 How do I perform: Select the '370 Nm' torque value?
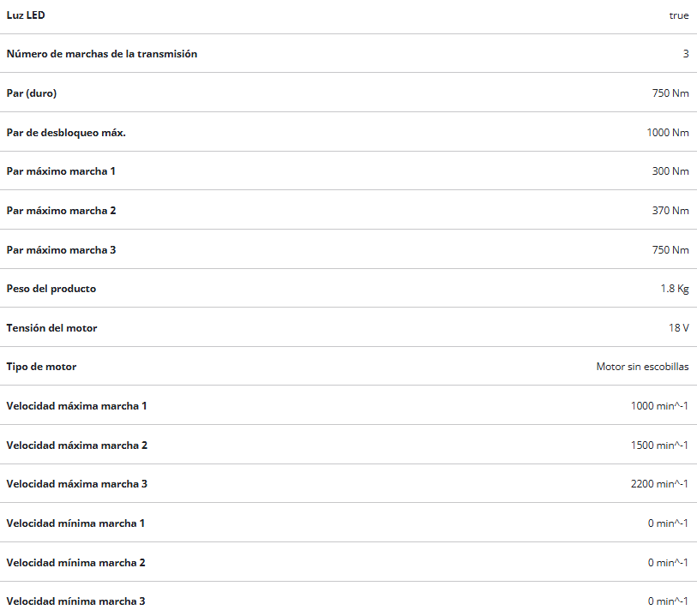pyautogui.click(x=670, y=211)
